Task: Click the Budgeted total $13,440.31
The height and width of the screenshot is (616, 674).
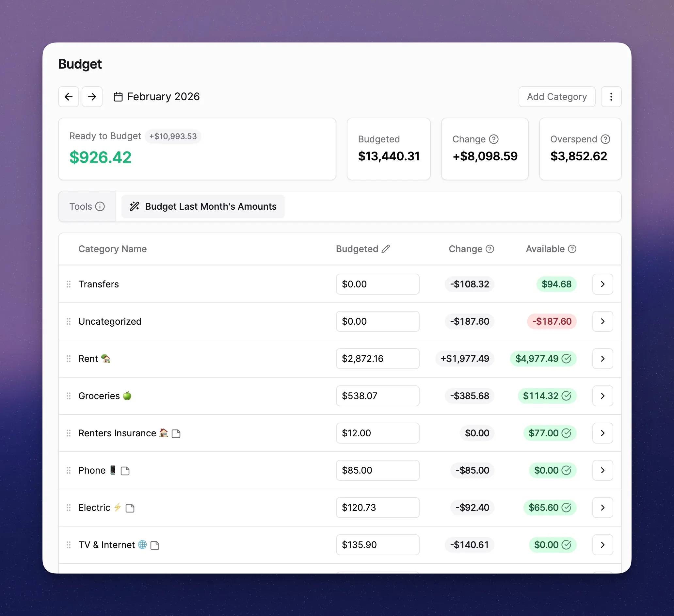Action: (x=389, y=156)
